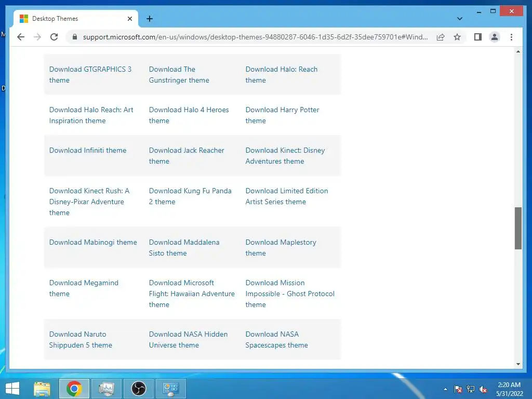Download NASA Spacescapes theme
The image size is (532, 399).
[x=277, y=340]
